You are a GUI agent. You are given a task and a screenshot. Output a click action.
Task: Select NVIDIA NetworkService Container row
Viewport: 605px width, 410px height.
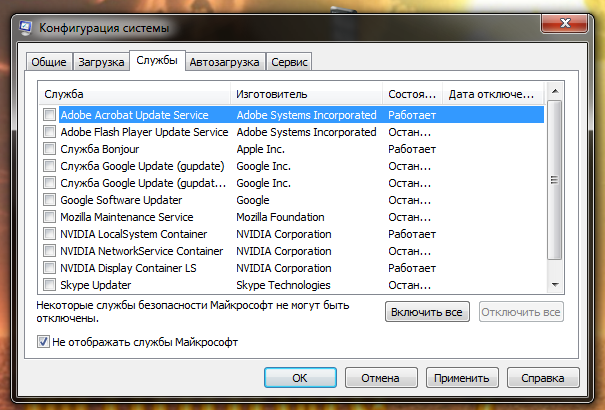tap(291, 250)
